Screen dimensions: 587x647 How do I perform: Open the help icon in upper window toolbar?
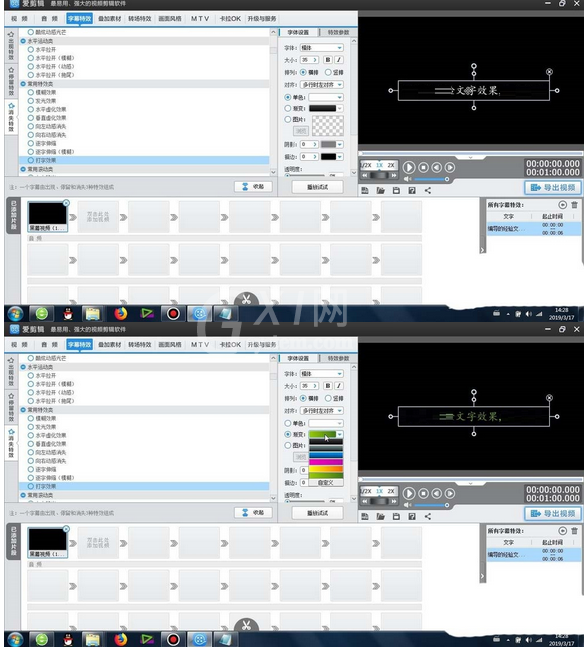point(412,190)
